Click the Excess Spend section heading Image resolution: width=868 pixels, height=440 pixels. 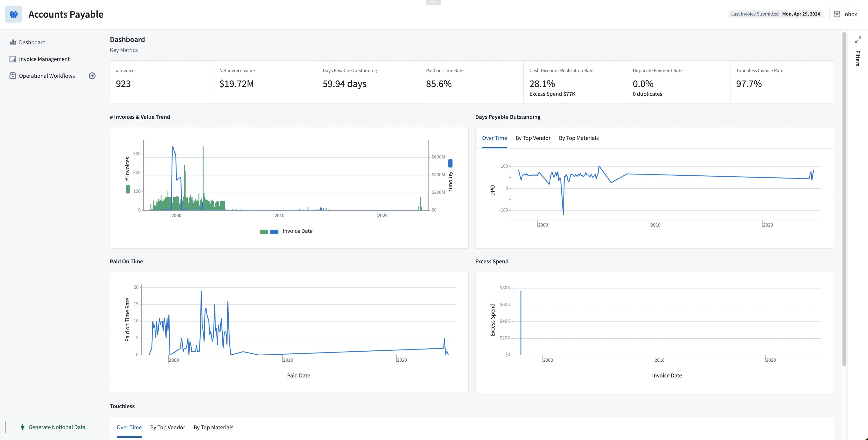click(492, 261)
